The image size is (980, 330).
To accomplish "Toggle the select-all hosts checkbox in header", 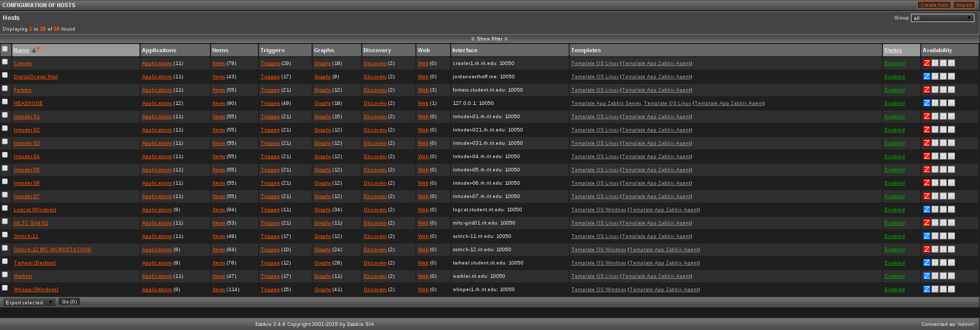I will (x=5, y=49).
